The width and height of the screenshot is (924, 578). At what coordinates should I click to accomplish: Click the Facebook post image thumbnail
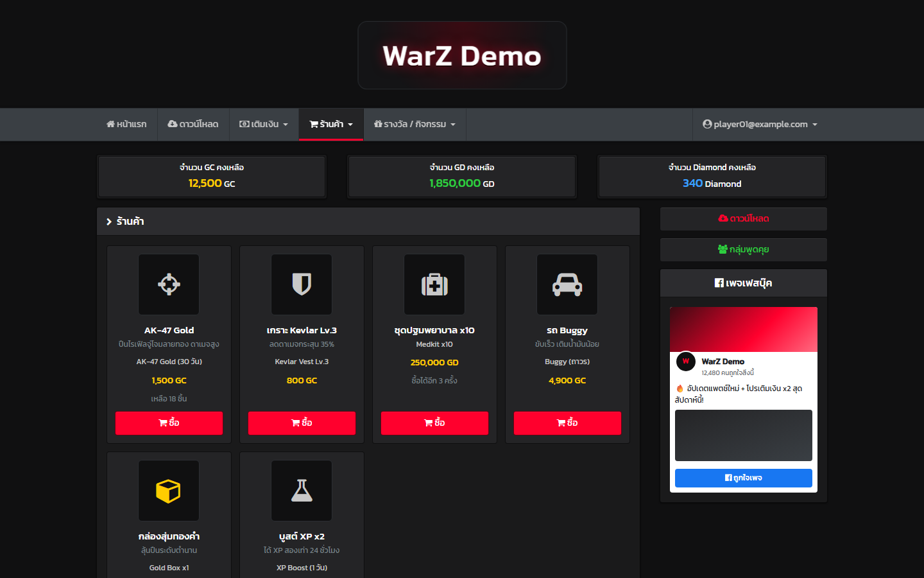pyautogui.click(x=744, y=435)
